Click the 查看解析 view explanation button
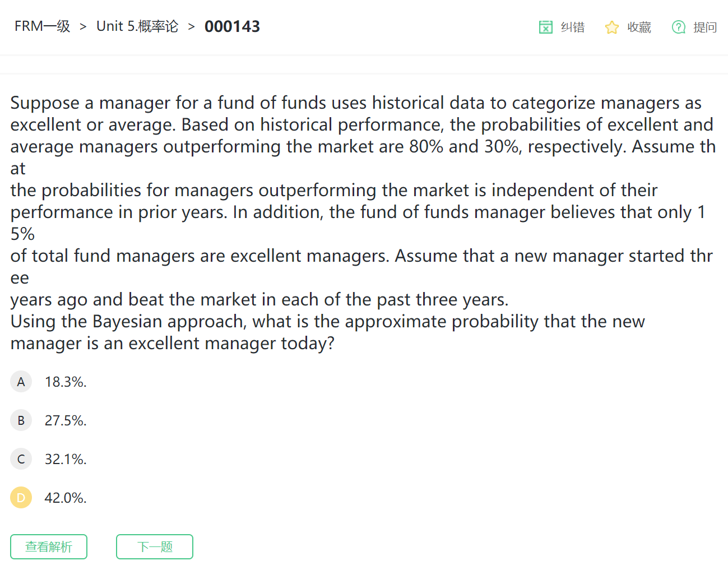The width and height of the screenshot is (728, 570). (49, 546)
